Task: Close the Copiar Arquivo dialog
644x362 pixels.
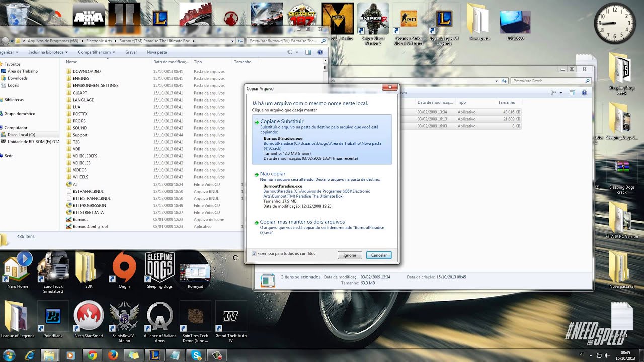Action: pyautogui.click(x=390, y=87)
